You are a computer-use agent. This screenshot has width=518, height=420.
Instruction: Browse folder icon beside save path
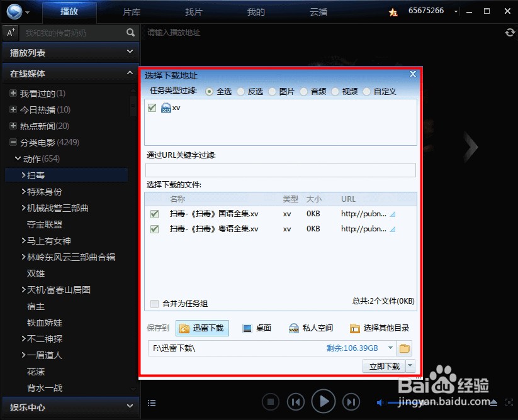(x=404, y=348)
